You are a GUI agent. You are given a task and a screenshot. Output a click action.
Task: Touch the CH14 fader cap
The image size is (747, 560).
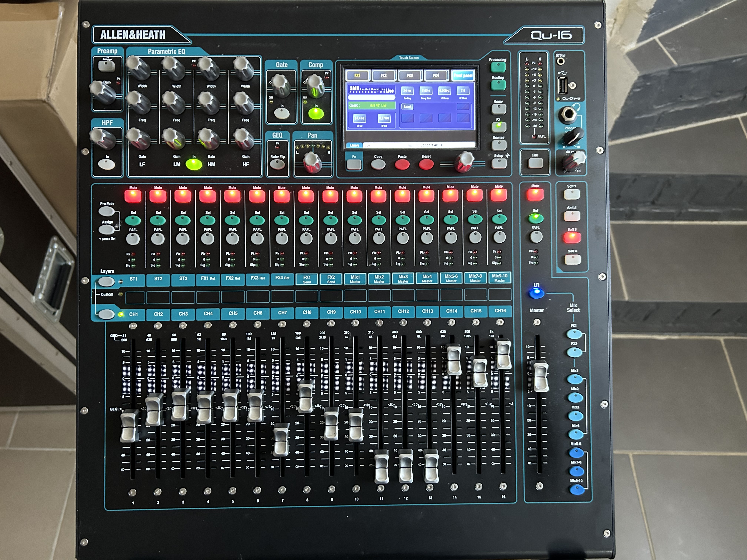[x=454, y=359]
